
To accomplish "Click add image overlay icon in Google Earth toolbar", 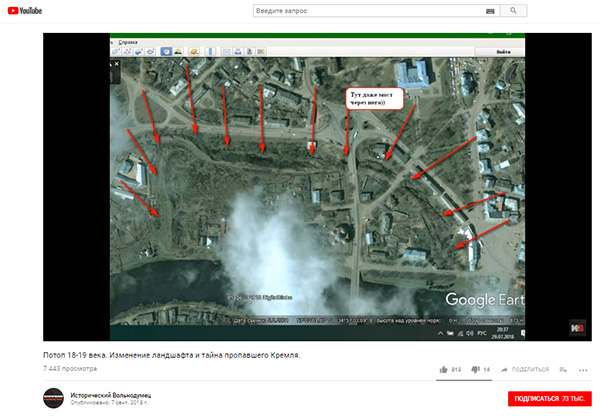I will [x=139, y=52].
